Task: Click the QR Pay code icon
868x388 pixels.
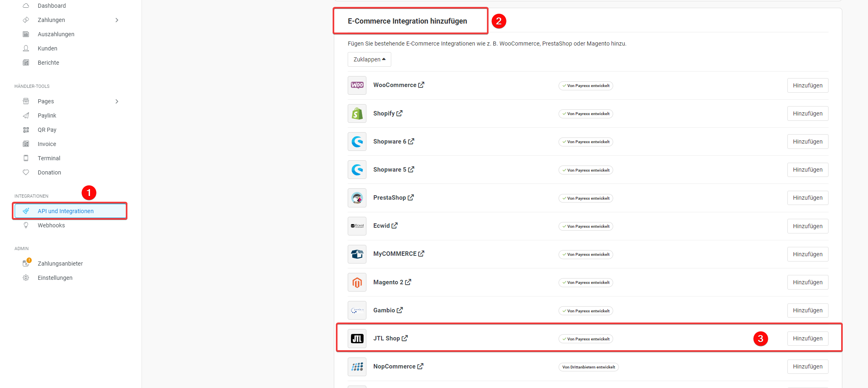Action: [x=26, y=130]
